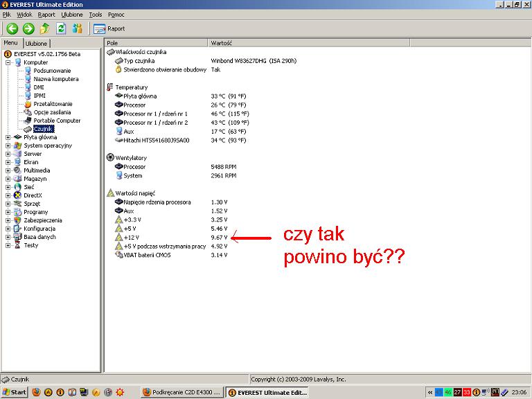Click the Wartości napięć warning icon

point(110,193)
